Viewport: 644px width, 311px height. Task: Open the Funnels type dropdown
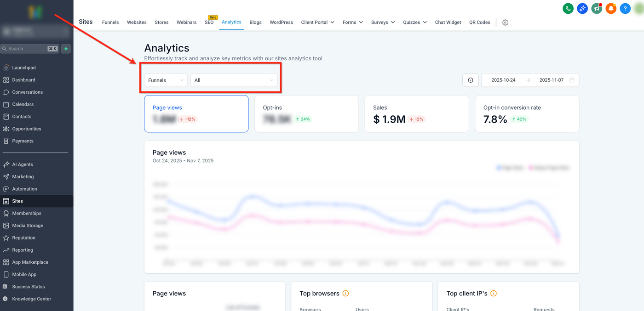pos(166,80)
